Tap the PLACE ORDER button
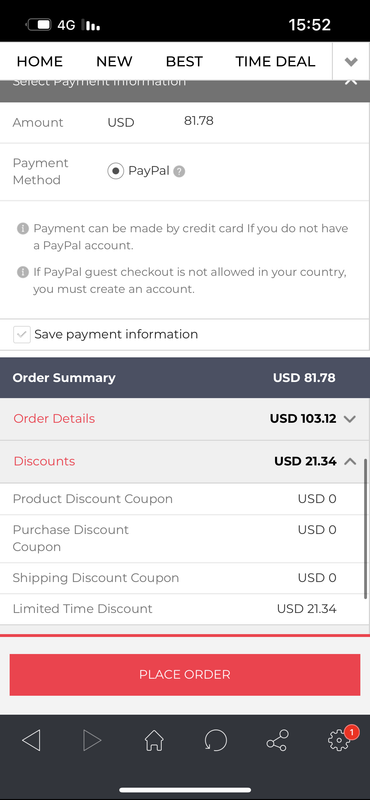Screen dimensions: 370x800 pos(185,674)
